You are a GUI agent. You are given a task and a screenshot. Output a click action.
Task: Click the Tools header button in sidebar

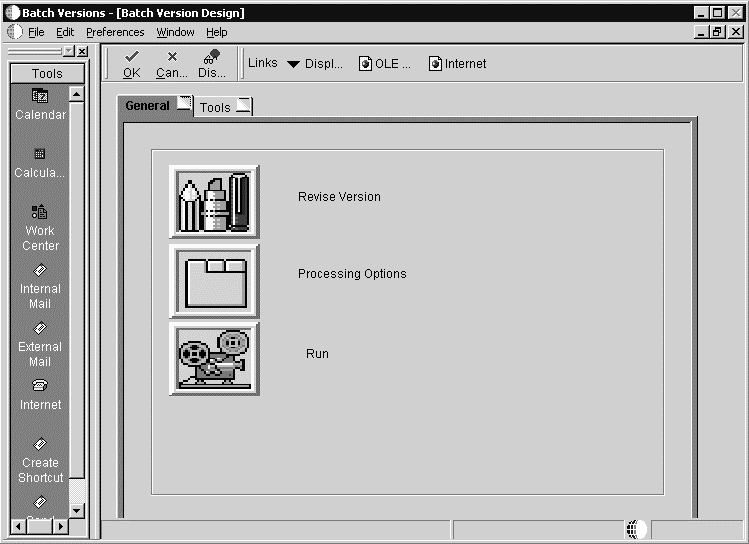(x=47, y=74)
